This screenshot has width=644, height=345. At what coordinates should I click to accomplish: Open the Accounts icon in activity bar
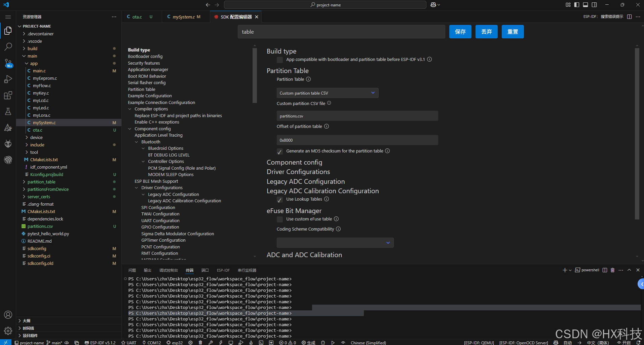(x=8, y=315)
